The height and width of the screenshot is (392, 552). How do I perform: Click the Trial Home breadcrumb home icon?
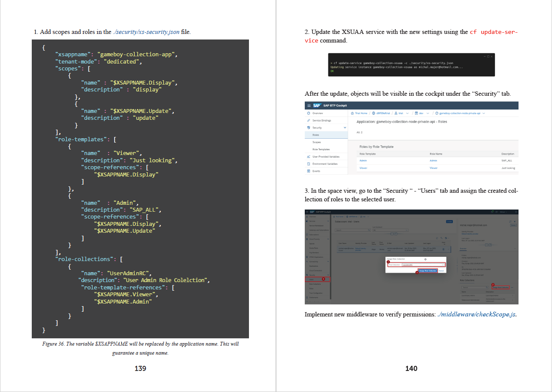pyautogui.click(x=352, y=113)
